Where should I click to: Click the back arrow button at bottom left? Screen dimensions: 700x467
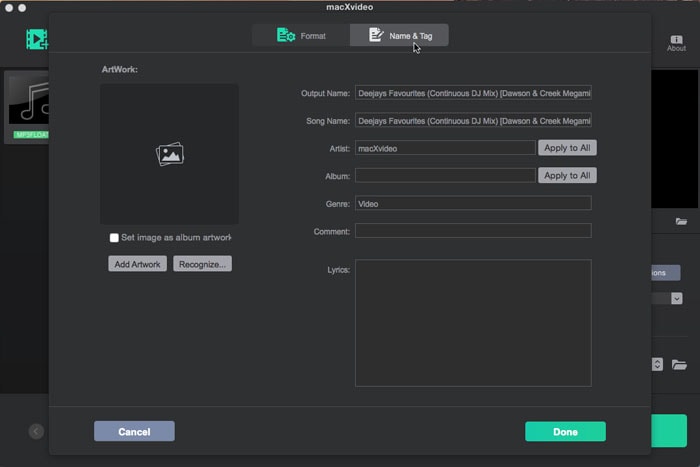tap(36, 431)
